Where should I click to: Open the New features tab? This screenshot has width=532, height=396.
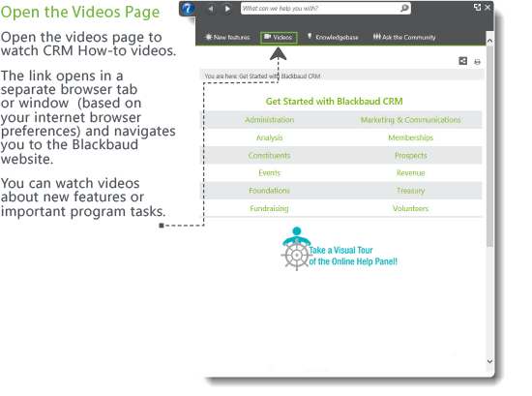pyautogui.click(x=227, y=37)
